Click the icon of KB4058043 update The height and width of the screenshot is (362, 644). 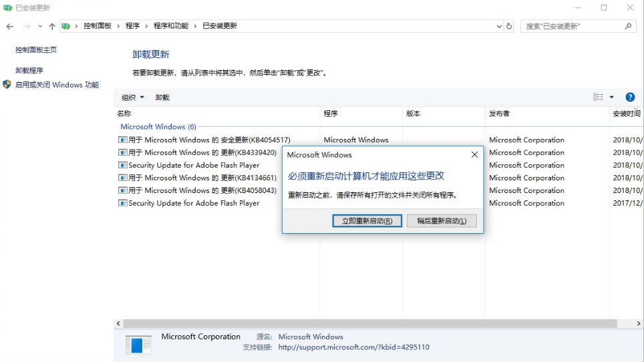click(x=122, y=191)
